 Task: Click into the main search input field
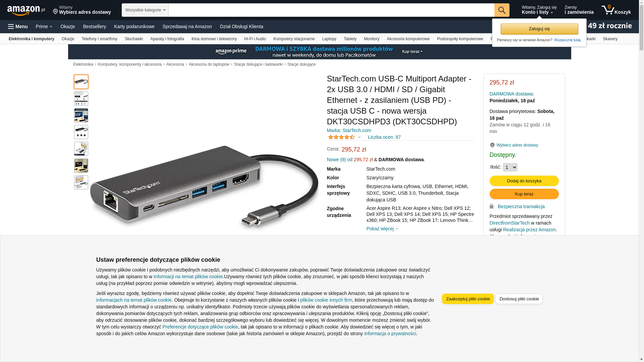tap(331, 10)
